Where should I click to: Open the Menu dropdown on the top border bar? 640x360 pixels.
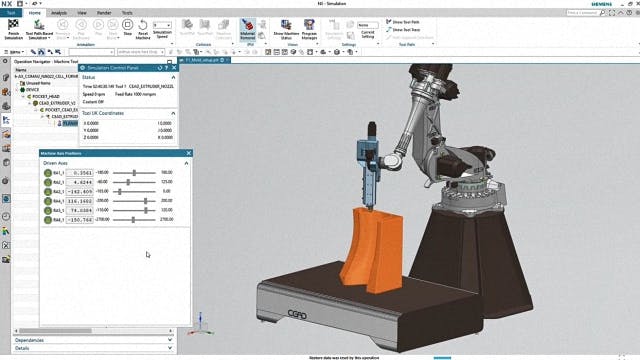[x=14, y=52]
